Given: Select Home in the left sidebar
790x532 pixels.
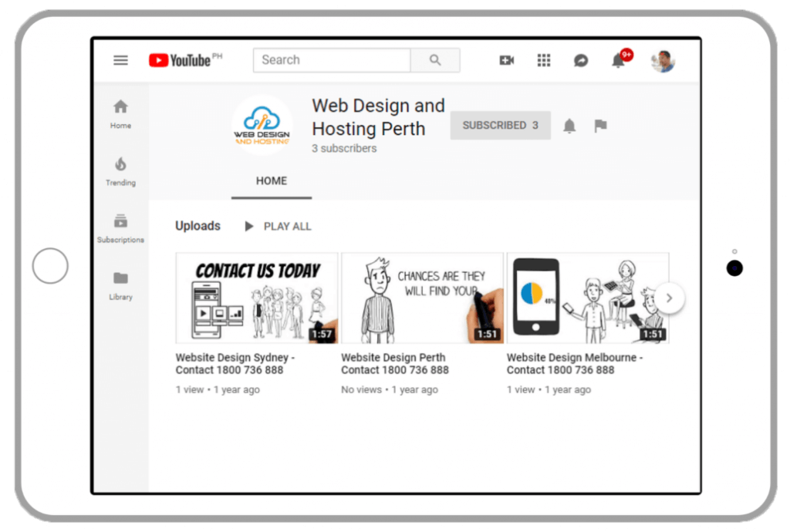Looking at the screenshot, I should (x=120, y=112).
